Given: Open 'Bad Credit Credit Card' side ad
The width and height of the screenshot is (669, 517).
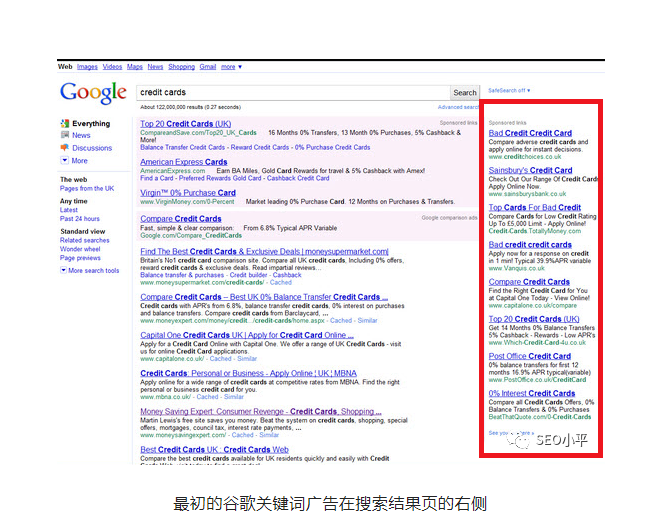Looking at the screenshot, I should coord(530,133).
